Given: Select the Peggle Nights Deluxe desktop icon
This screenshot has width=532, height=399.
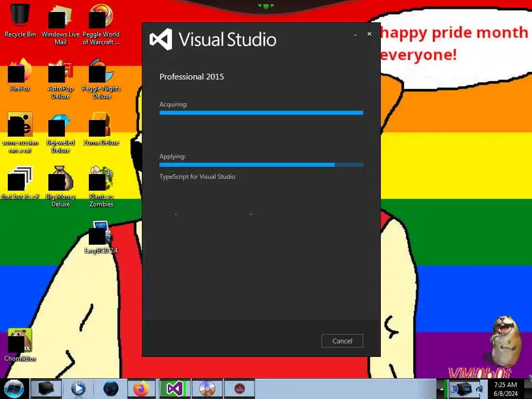Looking at the screenshot, I should pos(101,79).
